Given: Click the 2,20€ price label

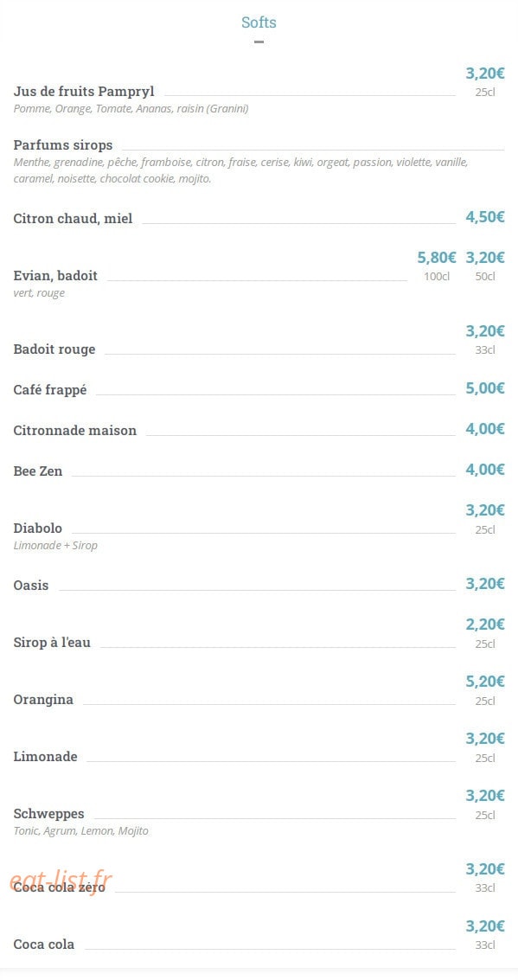Looking at the screenshot, I should pos(485,625).
